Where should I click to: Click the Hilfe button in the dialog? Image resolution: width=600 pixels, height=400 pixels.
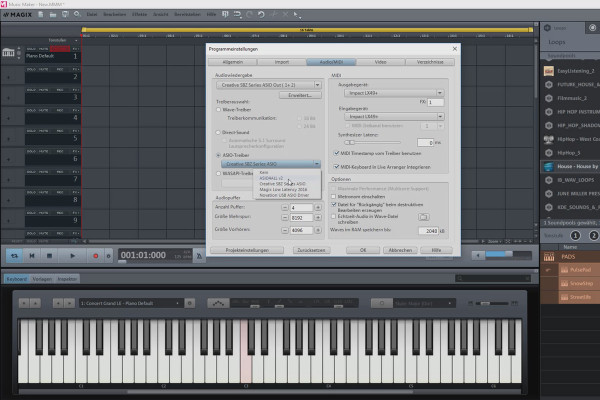coord(436,250)
